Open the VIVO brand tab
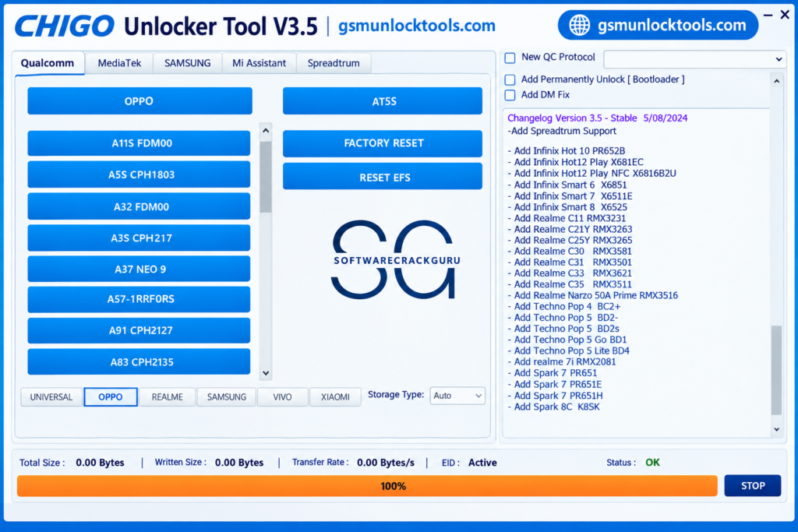 (282, 397)
